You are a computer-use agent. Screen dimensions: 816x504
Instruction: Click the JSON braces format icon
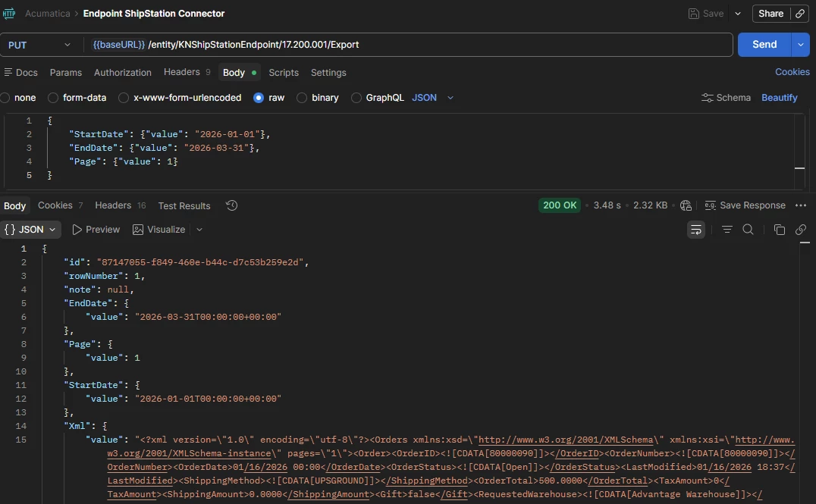(9, 230)
